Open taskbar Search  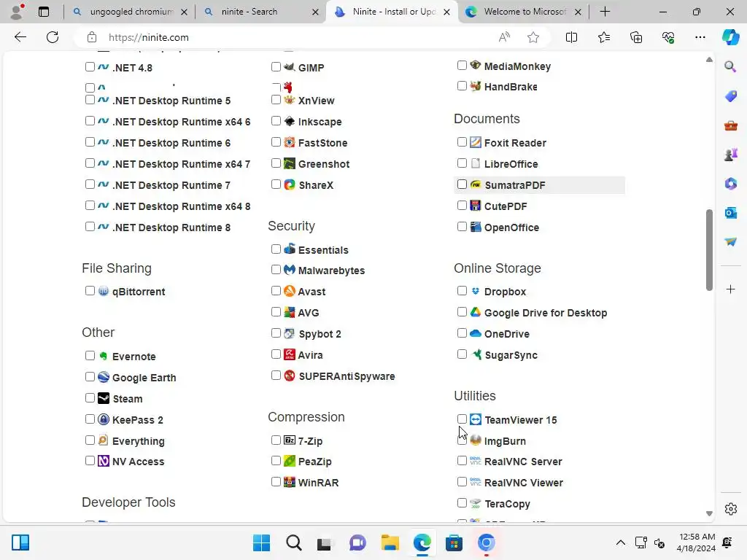click(x=294, y=542)
